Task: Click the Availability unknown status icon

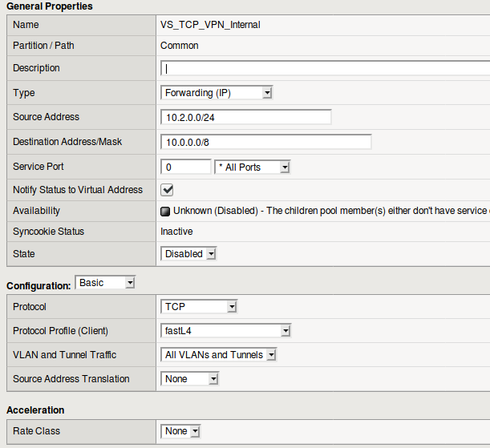Action: coord(166,212)
